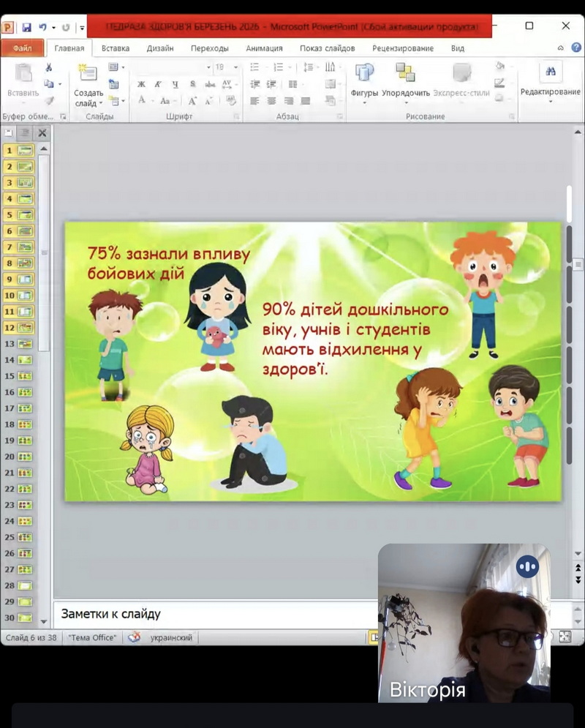Open the Анимация (Animation) tab

[x=264, y=48]
